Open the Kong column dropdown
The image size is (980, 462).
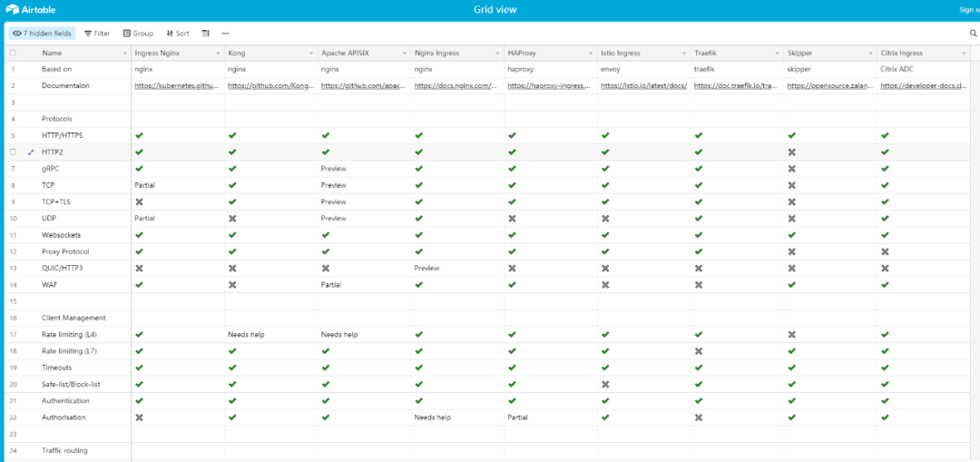[311, 54]
